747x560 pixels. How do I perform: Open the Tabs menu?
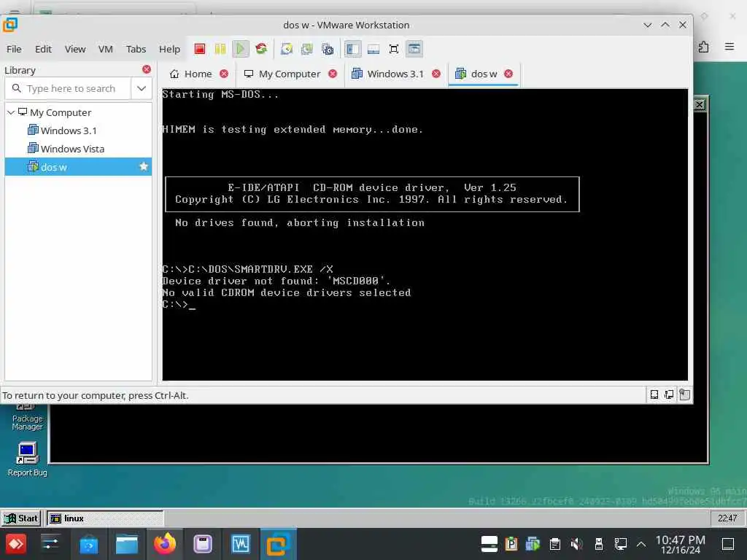pyautogui.click(x=136, y=49)
